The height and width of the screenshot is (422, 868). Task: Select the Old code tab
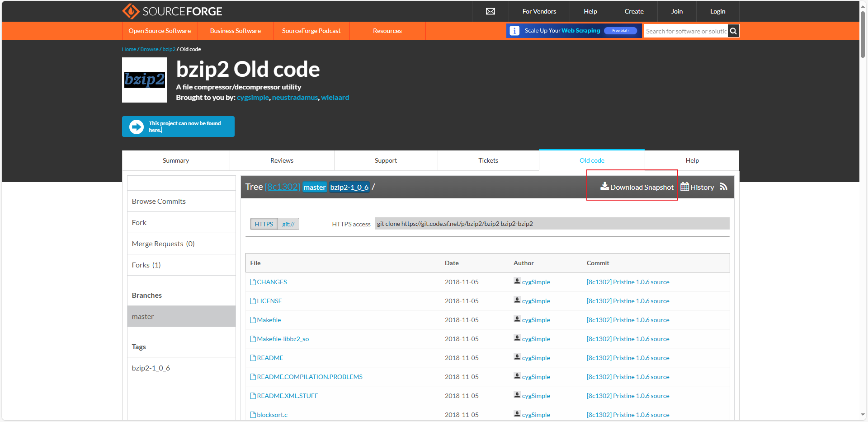(x=592, y=160)
